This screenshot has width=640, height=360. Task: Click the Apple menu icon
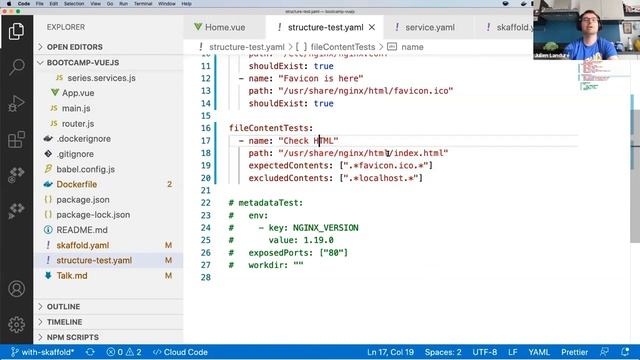(9, 4)
